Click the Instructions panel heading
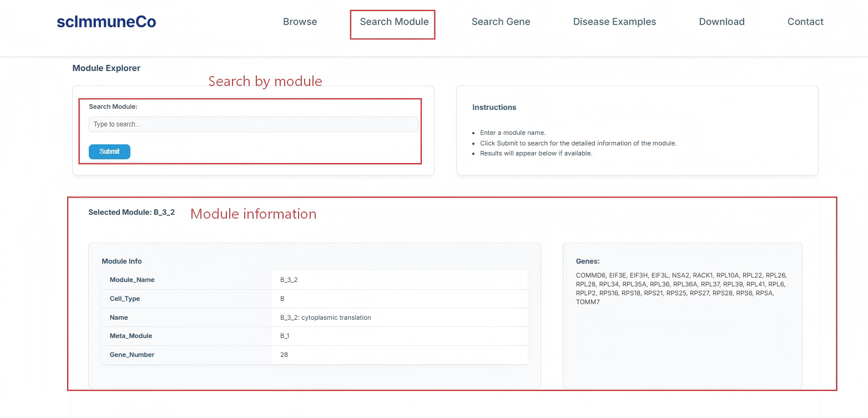The height and width of the screenshot is (418, 868). click(x=494, y=107)
